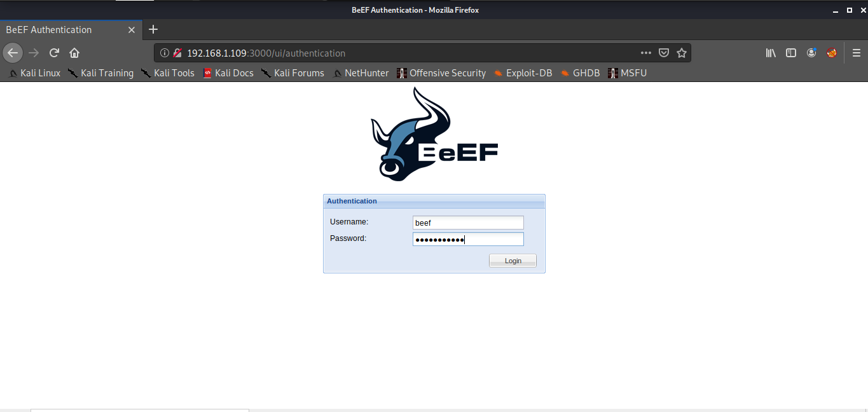
Task: Bookmark this page with the star
Action: point(682,53)
